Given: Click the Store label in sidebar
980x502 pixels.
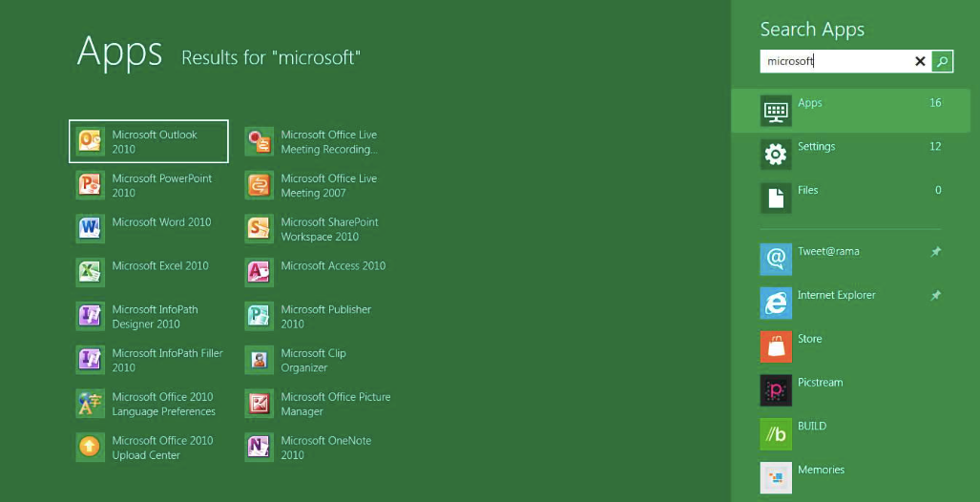Looking at the screenshot, I should click(x=810, y=339).
